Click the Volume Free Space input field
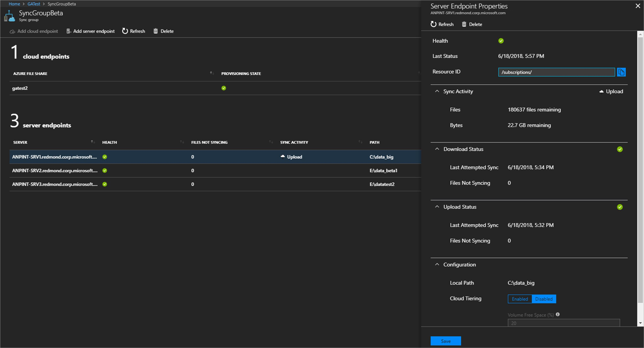This screenshot has width=644, height=348. [x=564, y=323]
